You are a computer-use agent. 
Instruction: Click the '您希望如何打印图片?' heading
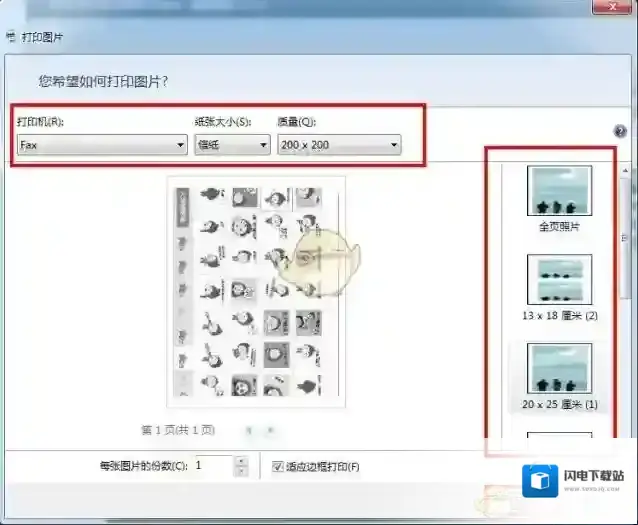coord(103,81)
